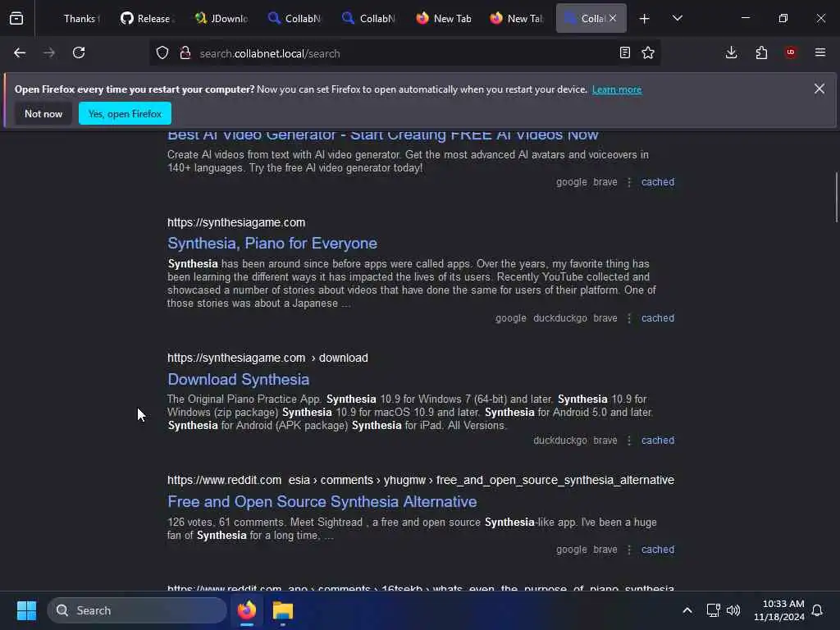Click the reddit.com free_and_open_source_synthesia_alternative URL

click(x=421, y=480)
